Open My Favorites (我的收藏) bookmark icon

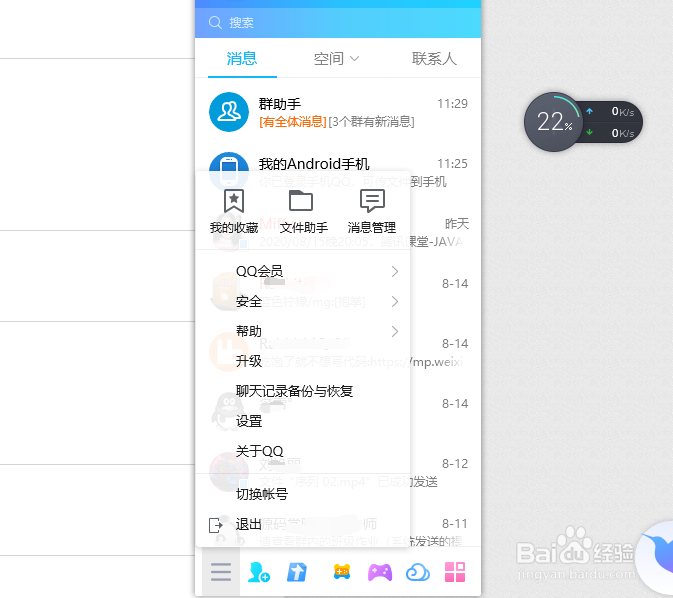pos(234,200)
